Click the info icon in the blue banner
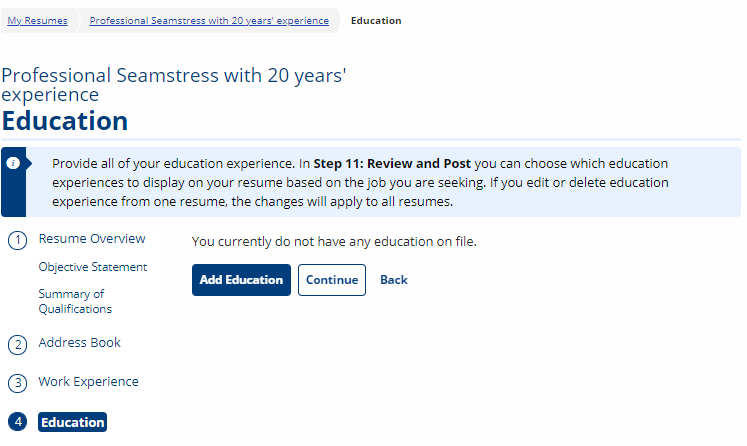Image resolution: width=747 pixels, height=446 pixels. (x=13, y=163)
